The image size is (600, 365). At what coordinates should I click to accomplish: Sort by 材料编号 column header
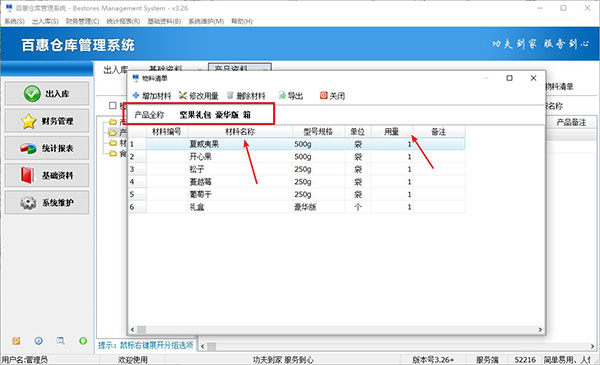click(x=167, y=132)
